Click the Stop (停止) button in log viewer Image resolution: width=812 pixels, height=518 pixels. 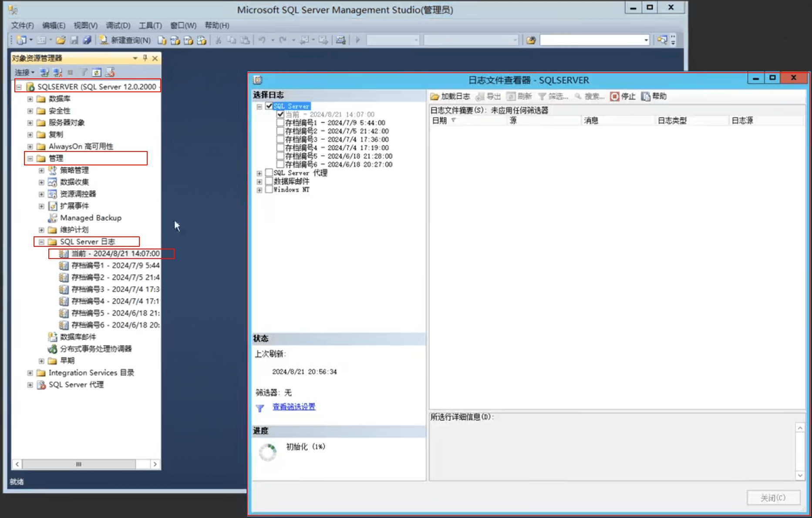tap(623, 96)
